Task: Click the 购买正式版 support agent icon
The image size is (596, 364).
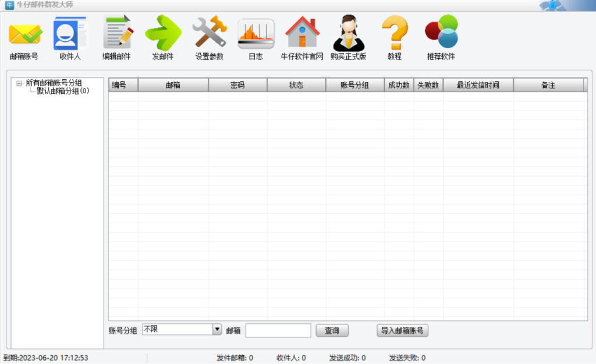Action: 348,34
